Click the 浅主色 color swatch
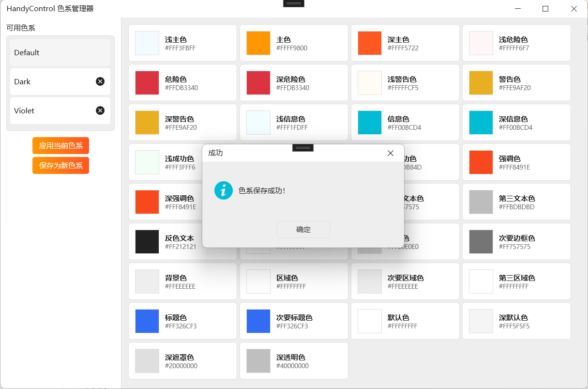 147,43
